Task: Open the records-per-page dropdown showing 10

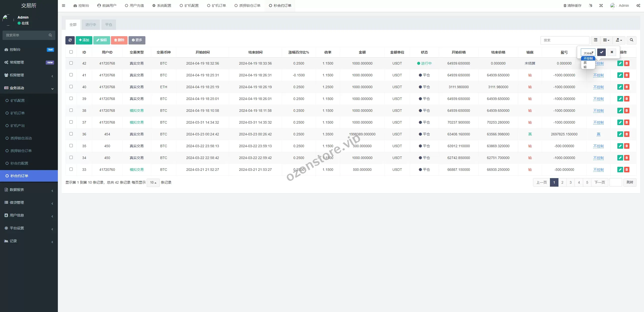Action: click(153, 183)
